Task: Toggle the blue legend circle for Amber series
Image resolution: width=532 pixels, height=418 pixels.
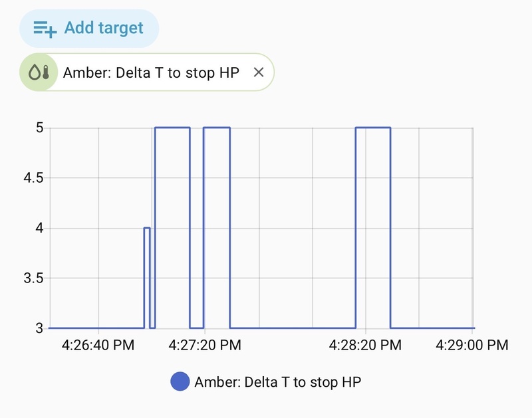Action: [x=180, y=382]
